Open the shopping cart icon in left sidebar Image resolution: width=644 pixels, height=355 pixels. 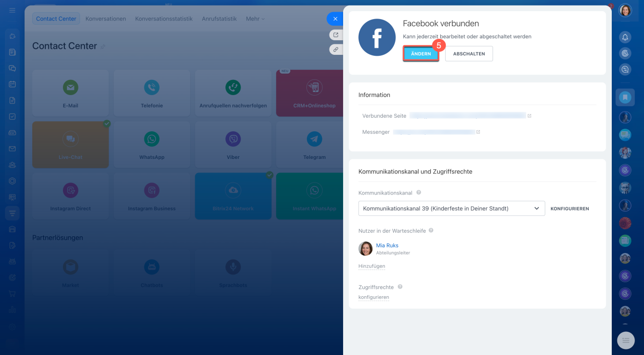point(13,294)
